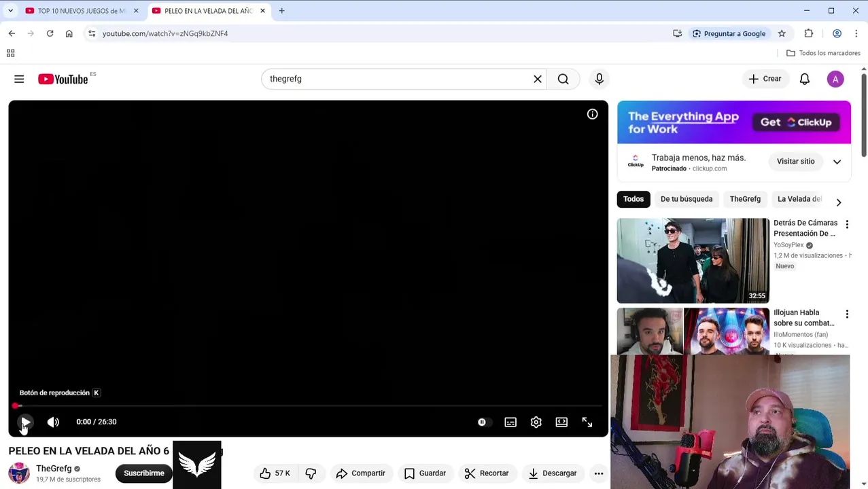Bookmark this page with the star
This screenshot has height=489, width=868.
782,33
